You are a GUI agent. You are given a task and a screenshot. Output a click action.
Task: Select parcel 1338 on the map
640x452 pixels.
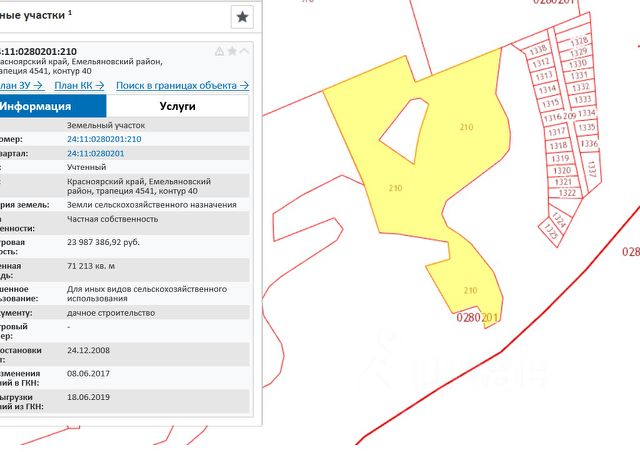tap(538, 49)
